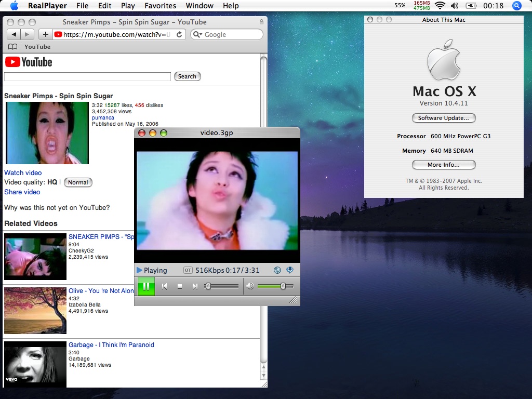The image size is (532, 399).
Task: Pause playback in the RealPlayer window
Action: [x=146, y=286]
